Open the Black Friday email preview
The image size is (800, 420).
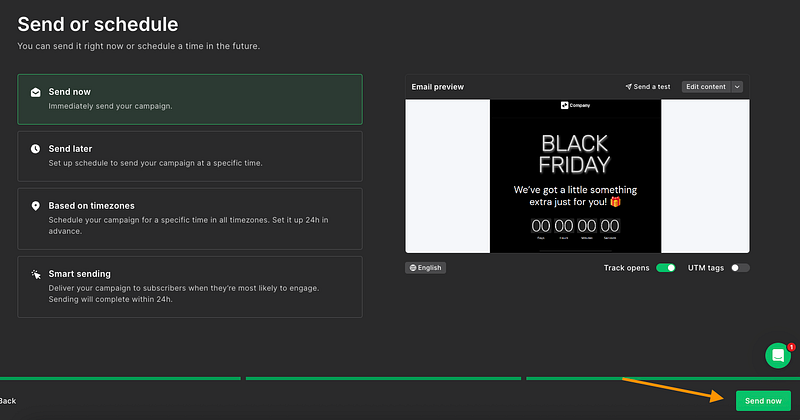pyautogui.click(x=578, y=176)
